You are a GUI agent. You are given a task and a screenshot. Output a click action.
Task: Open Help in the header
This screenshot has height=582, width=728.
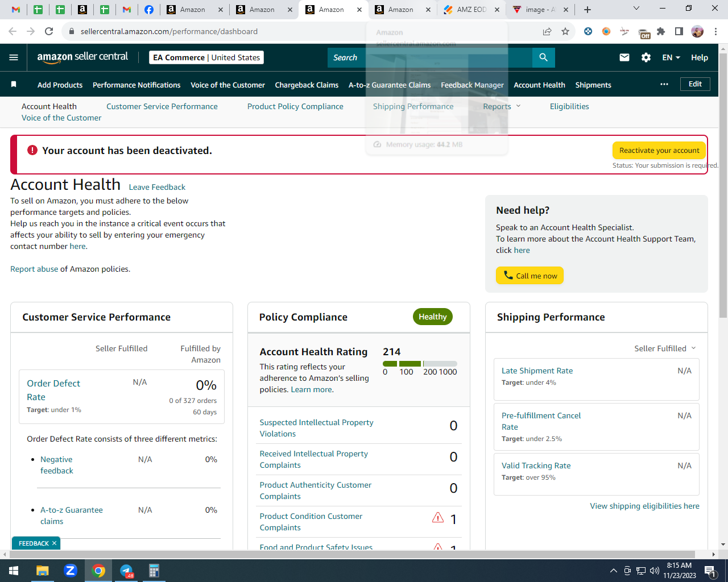click(x=700, y=57)
